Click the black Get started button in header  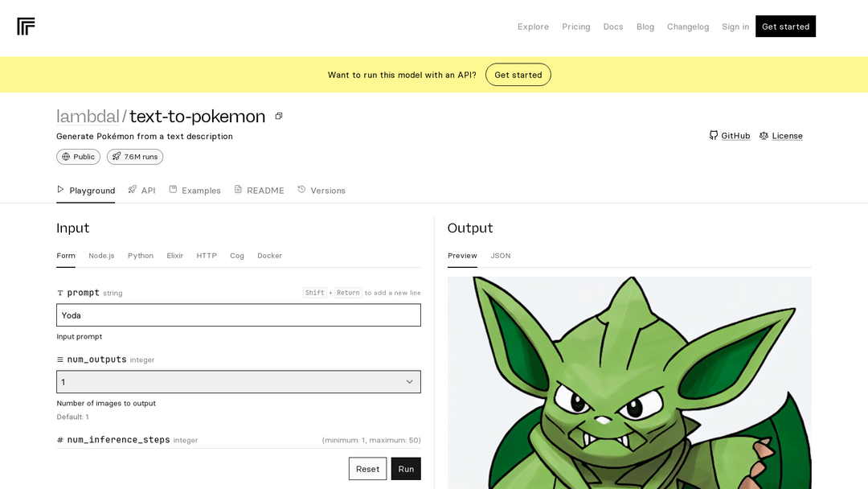point(785,27)
